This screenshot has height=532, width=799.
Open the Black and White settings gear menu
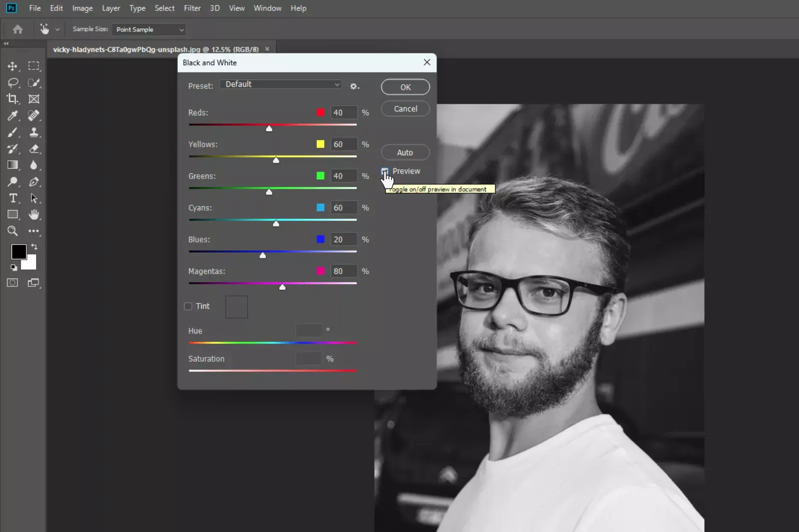355,86
